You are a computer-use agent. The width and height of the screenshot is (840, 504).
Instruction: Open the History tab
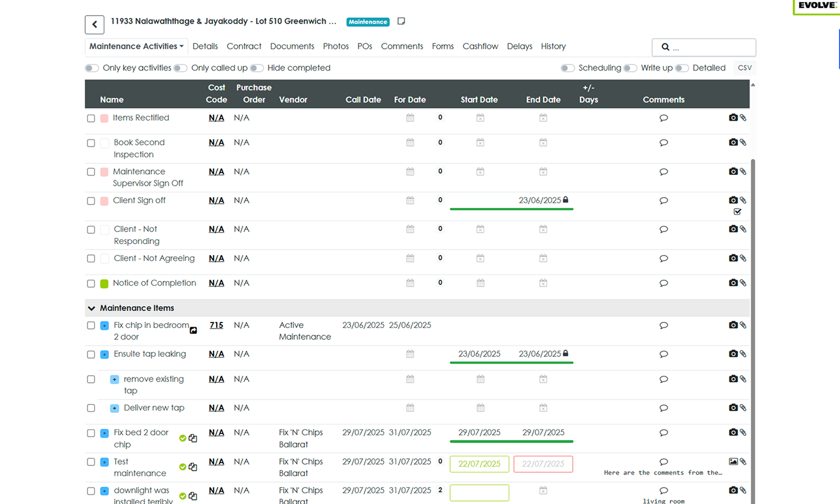[x=553, y=46]
